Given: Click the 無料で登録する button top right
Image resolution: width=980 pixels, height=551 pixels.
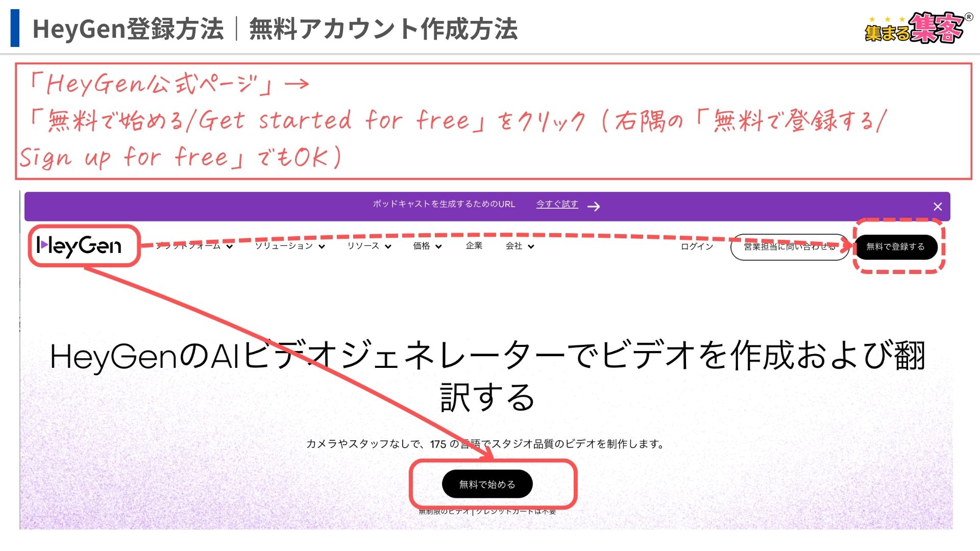Looking at the screenshot, I should [898, 246].
